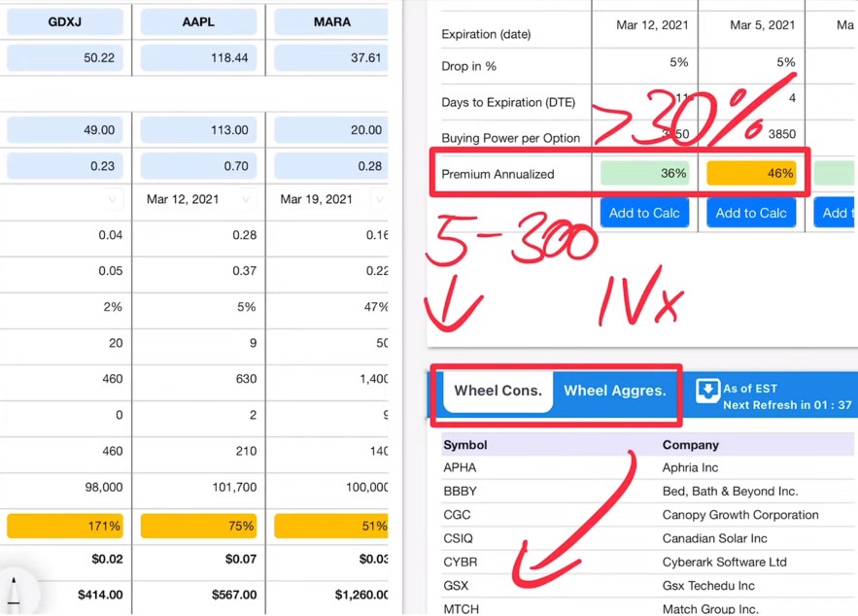
Task: Select the 113.00 strike field
Action: 198,130
